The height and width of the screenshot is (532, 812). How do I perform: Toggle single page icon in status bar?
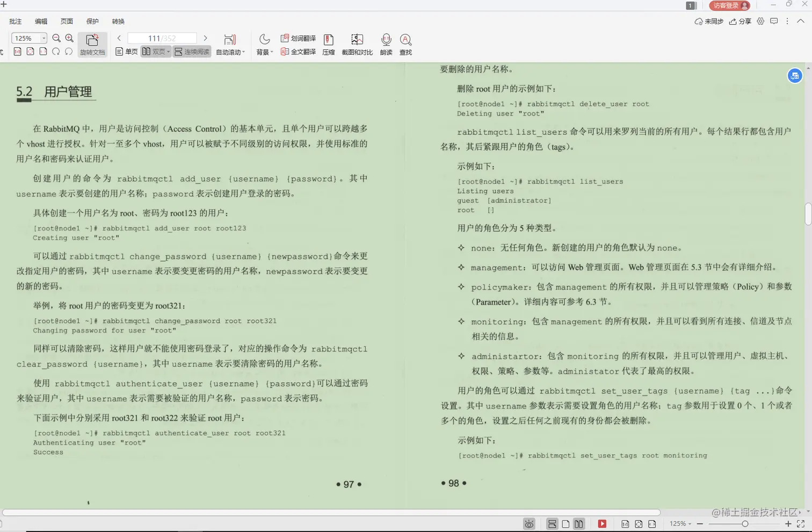tap(565, 524)
